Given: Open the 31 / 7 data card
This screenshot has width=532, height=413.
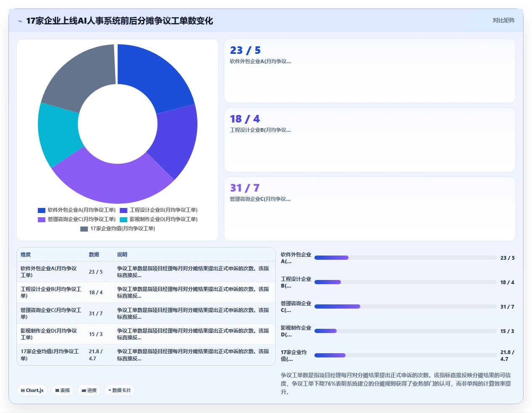Looking at the screenshot, I should (x=370, y=209).
